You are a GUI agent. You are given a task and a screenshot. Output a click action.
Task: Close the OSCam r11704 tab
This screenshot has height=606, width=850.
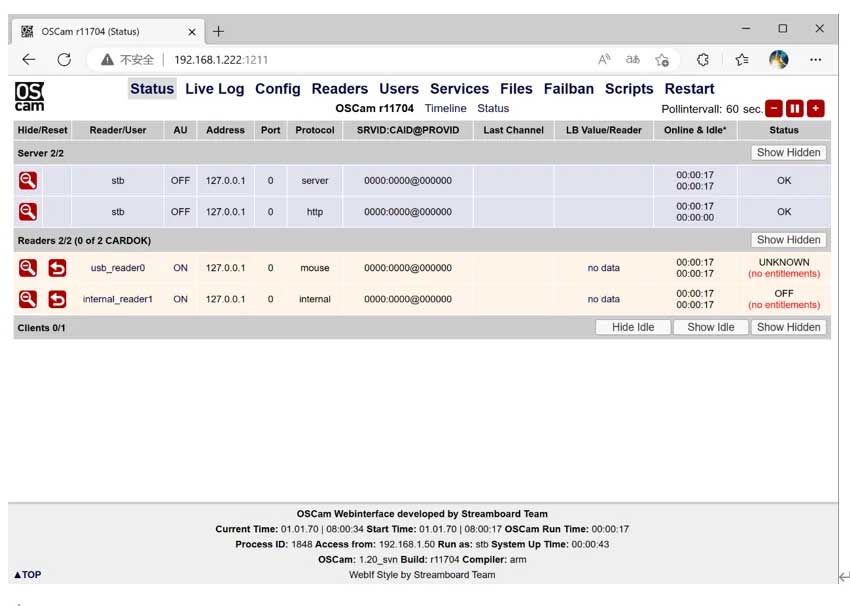click(x=192, y=32)
